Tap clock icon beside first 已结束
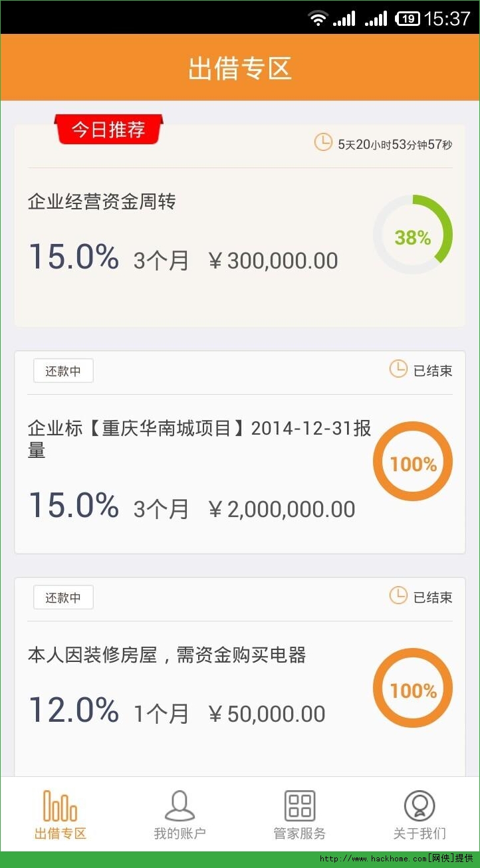The width and height of the screenshot is (480, 868). click(x=398, y=369)
